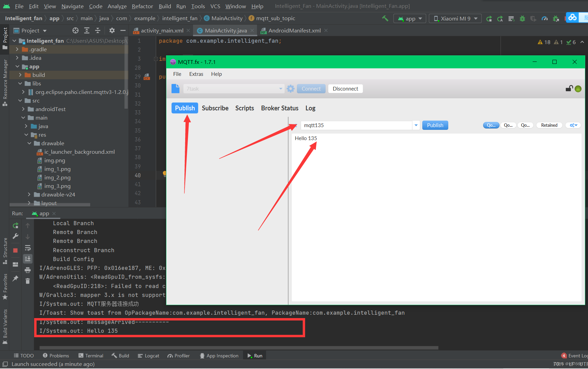The height and width of the screenshot is (369, 588).
Task: Open the 7task connection profile dropdown
Action: (x=281, y=89)
